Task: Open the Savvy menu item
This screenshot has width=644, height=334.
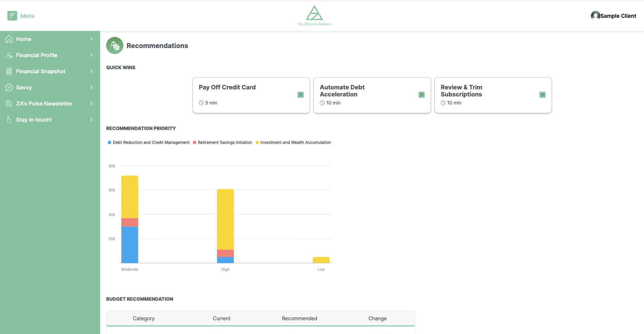Action: click(24, 87)
